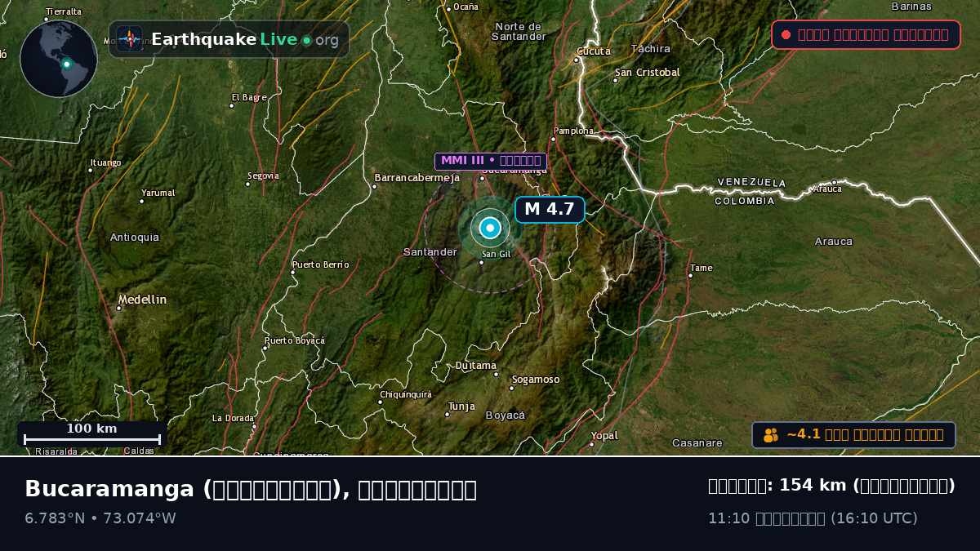Select the Tunja city marker
The height and width of the screenshot is (551, 980).
point(447,415)
